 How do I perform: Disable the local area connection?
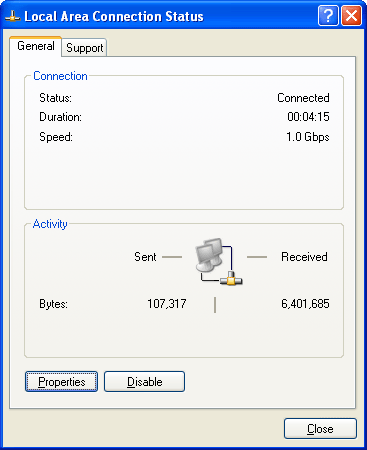[x=144, y=382]
